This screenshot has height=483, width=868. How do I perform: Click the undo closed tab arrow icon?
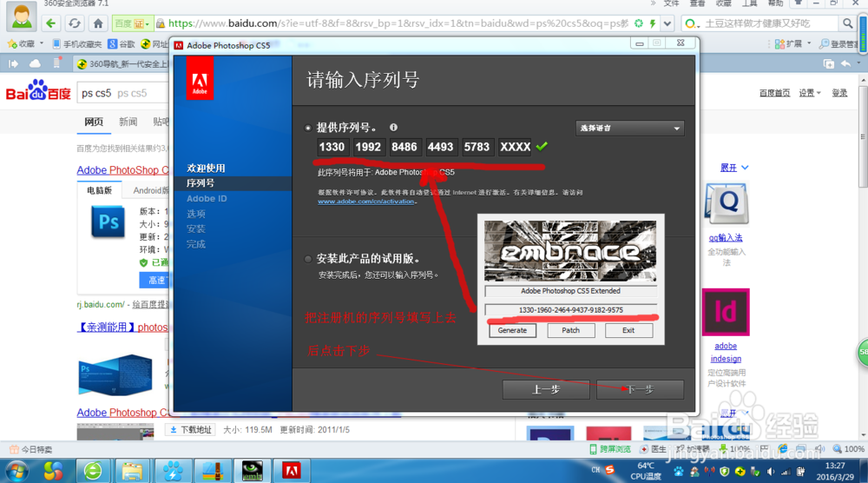(x=845, y=63)
